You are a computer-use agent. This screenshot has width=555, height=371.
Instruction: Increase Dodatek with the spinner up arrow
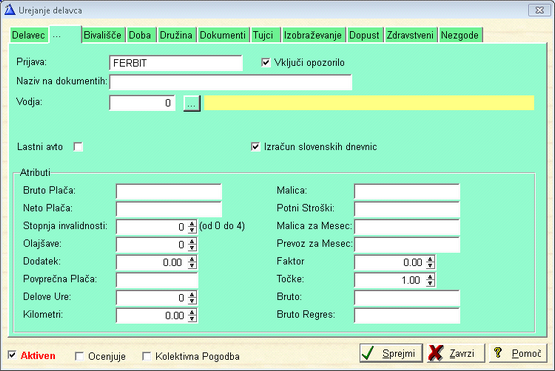point(192,259)
